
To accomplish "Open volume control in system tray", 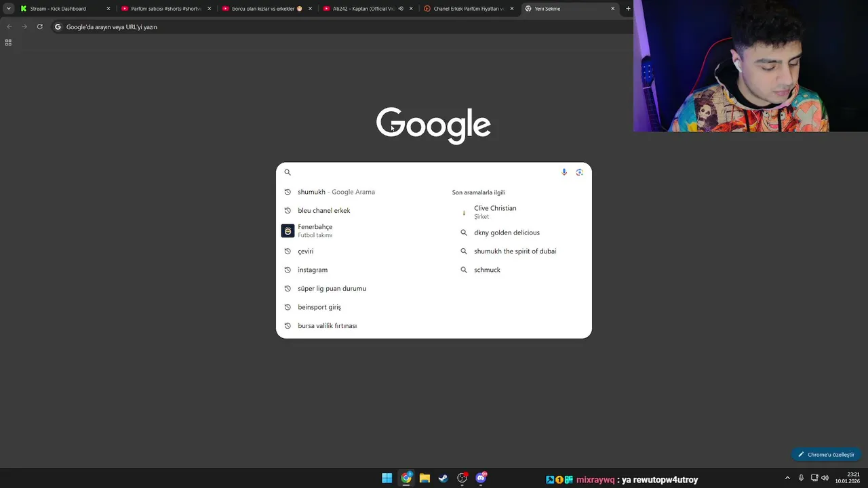I will 825,479.
